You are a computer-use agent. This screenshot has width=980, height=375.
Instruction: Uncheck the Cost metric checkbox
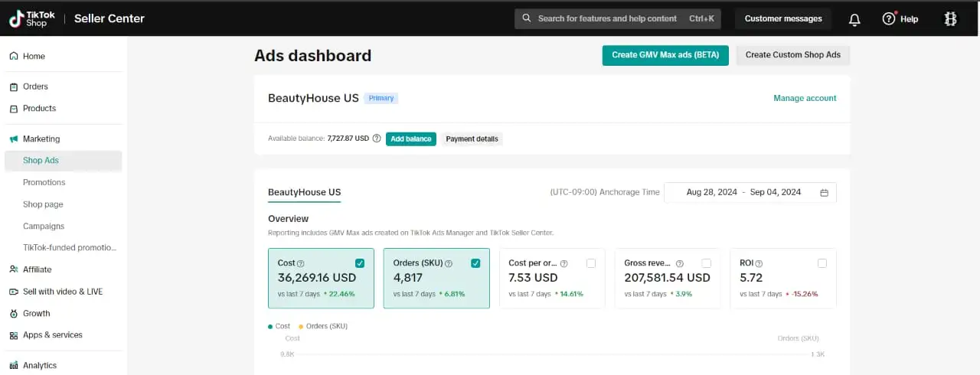pyautogui.click(x=360, y=263)
